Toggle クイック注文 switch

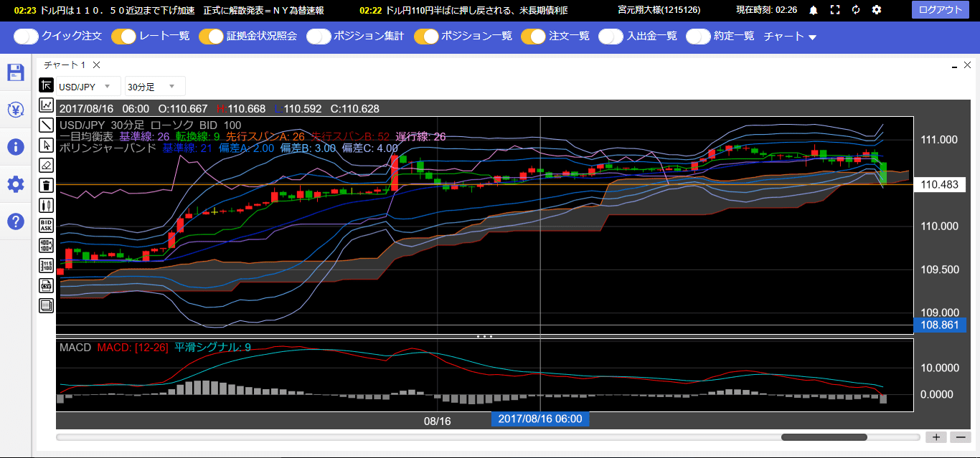(26, 36)
